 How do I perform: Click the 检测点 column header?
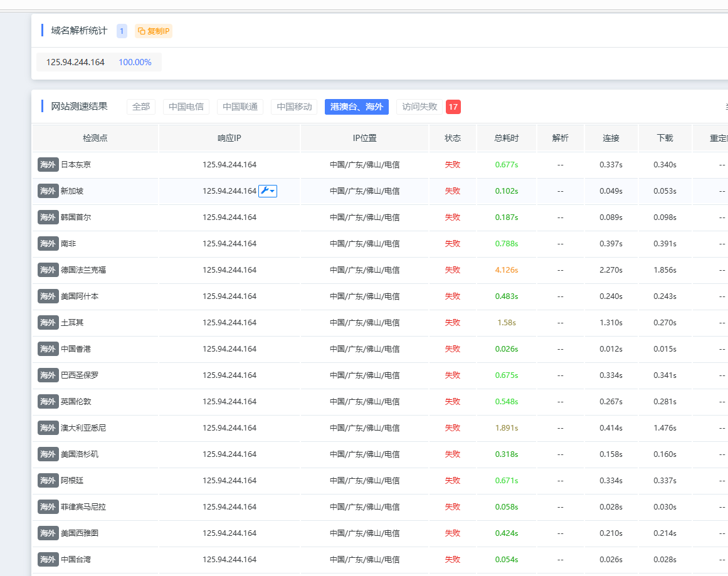95,138
